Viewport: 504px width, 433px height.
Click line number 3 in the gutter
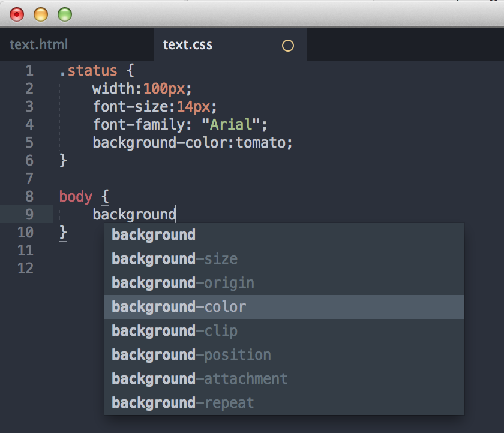[29, 107]
